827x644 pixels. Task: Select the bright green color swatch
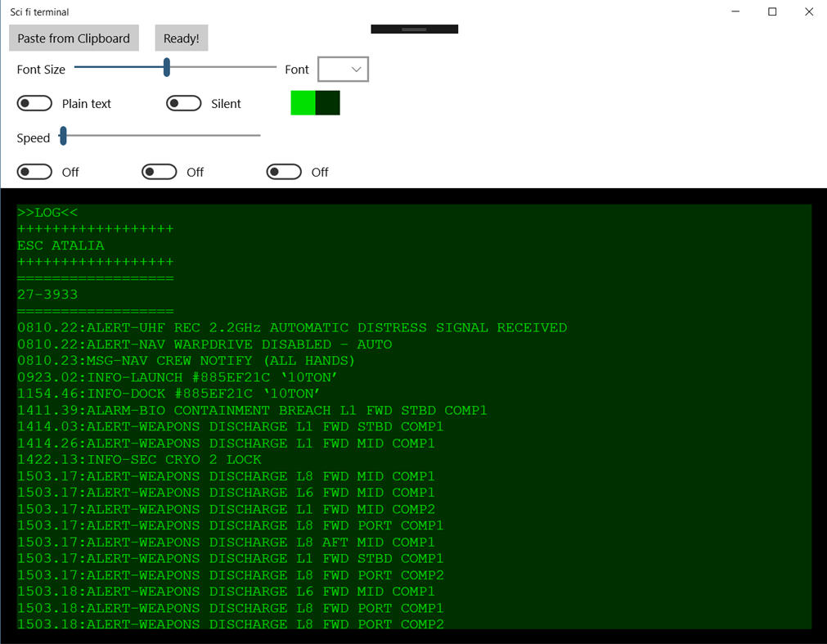coord(301,102)
